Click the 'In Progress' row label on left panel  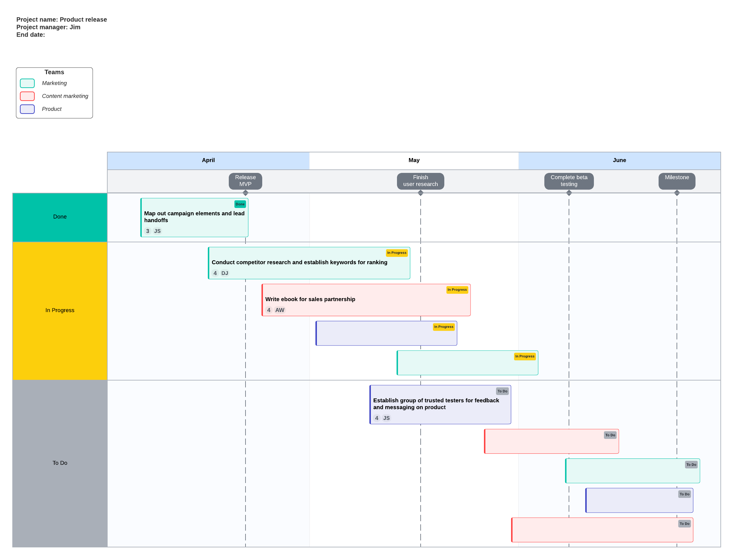coord(59,310)
